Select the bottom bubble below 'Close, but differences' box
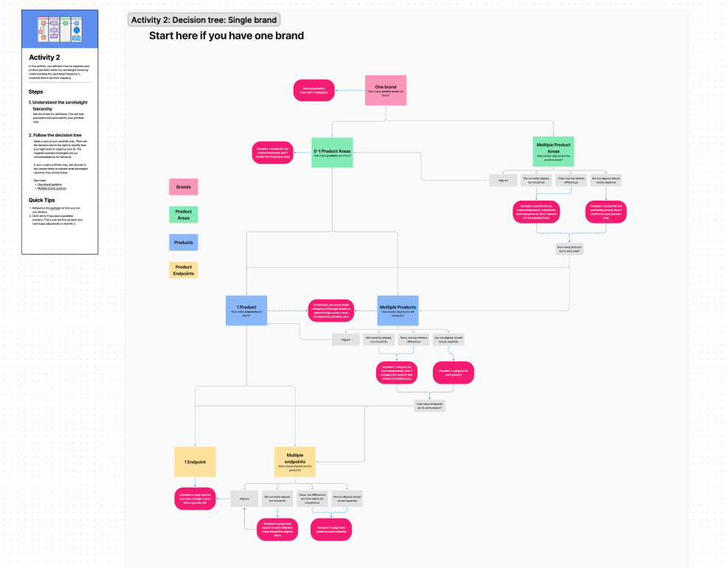The width and height of the screenshot is (728, 568). [331, 530]
